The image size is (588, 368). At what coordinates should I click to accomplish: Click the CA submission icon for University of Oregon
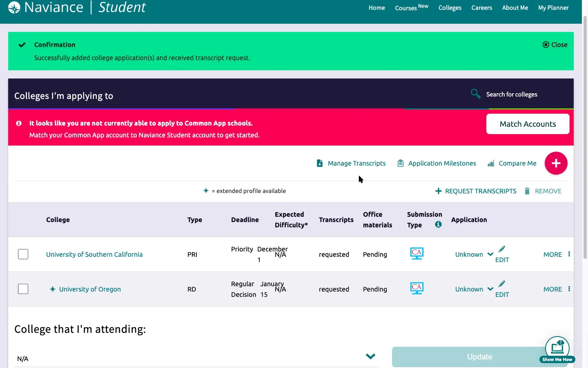click(417, 288)
